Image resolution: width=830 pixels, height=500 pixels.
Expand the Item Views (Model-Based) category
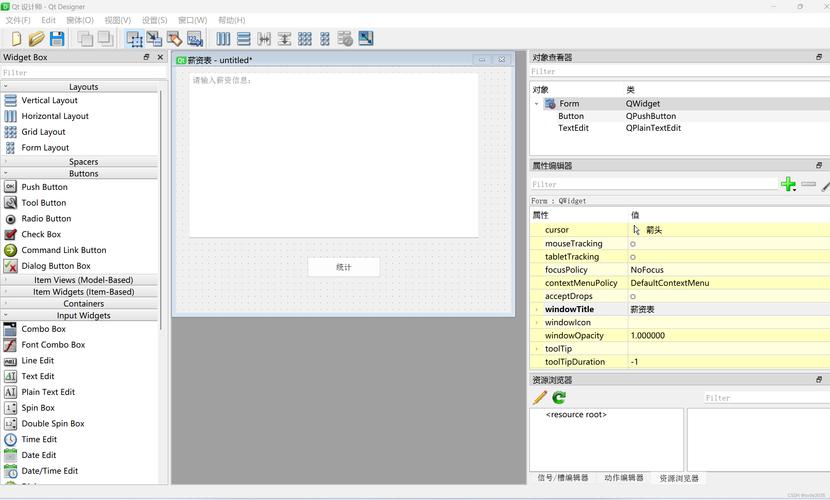coord(6,280)
